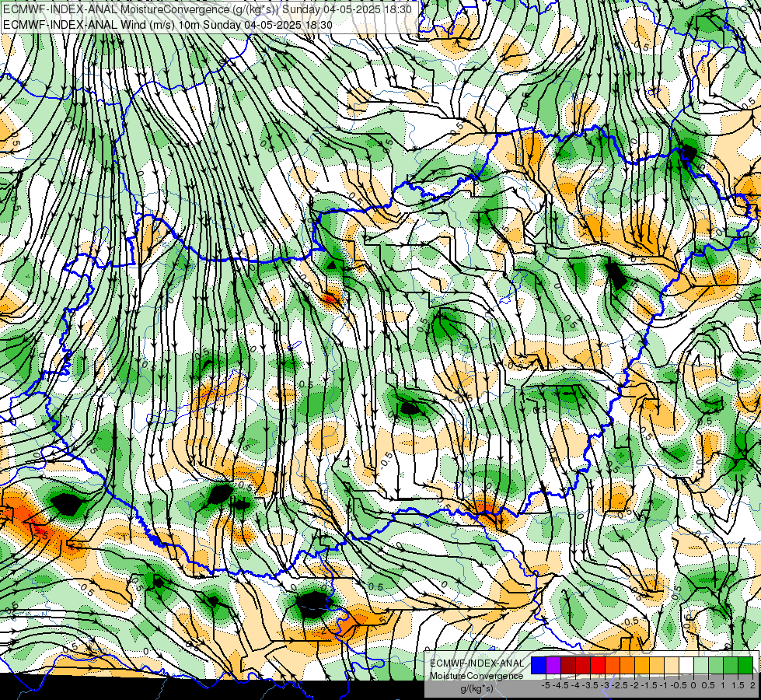761x700 pixels.
Task: Click the legend scale value -5
Action: tap(546, 685)
